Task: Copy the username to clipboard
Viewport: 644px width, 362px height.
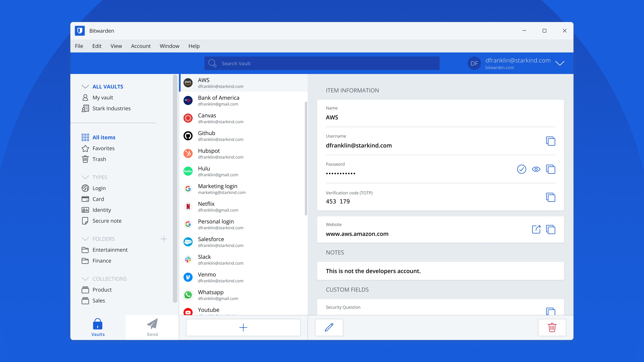Action: [550, 141]
